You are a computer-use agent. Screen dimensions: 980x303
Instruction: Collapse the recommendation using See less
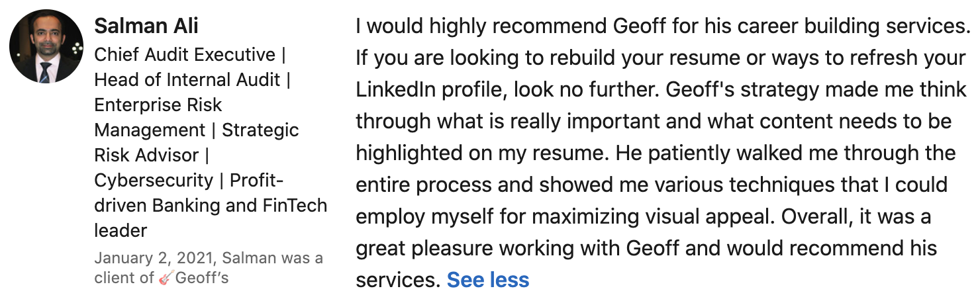488,280
